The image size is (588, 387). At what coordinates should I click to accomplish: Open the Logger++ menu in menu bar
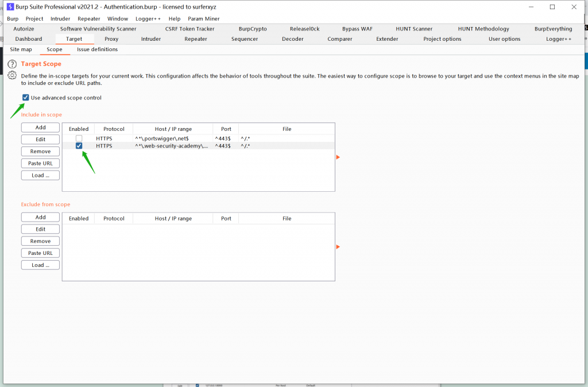point(148,19)
